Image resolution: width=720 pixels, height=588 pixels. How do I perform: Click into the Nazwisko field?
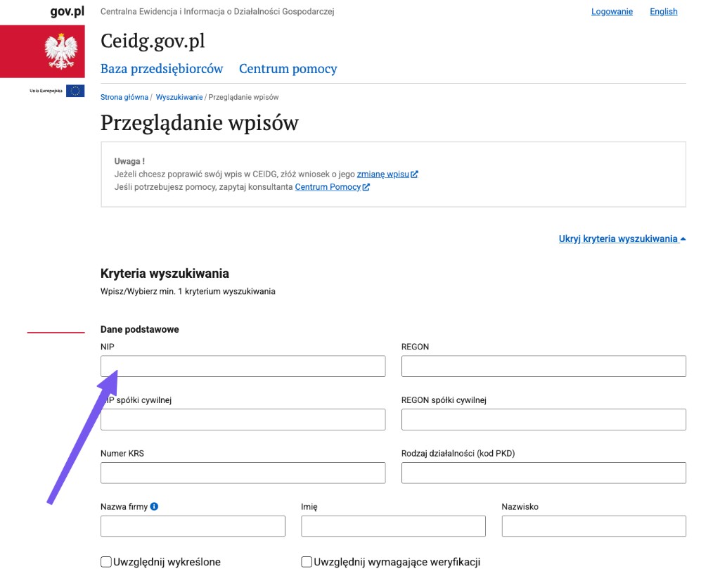pos(593,526)
